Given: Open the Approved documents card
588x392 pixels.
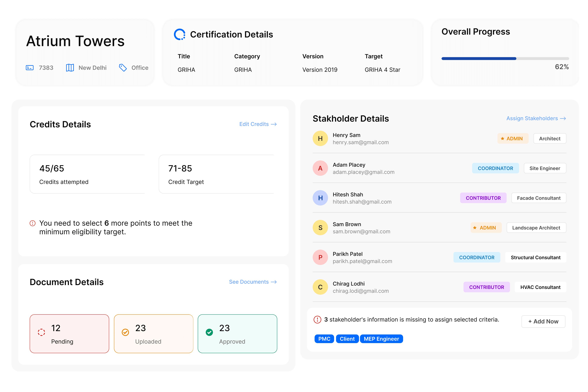Looking at the screenshot, I should tap(237, 334).
